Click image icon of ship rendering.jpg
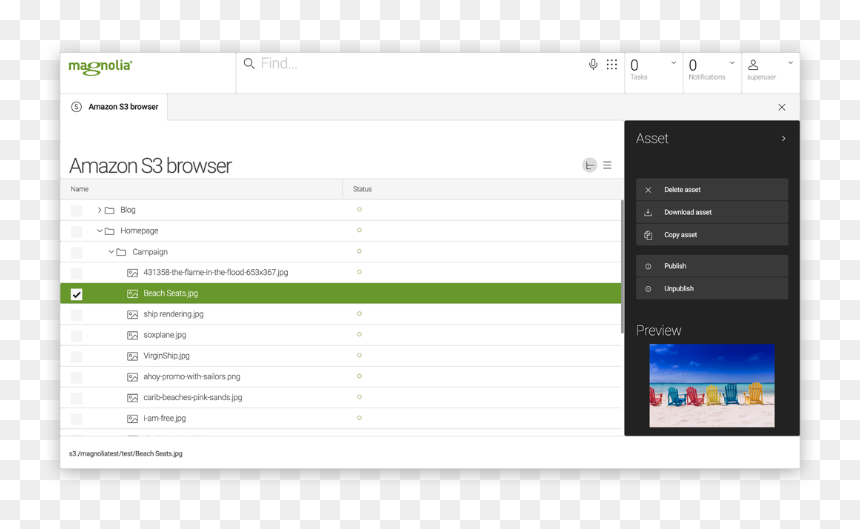This screenshot has width=860, height=529. pyautogui.click(x=132, y=314)
